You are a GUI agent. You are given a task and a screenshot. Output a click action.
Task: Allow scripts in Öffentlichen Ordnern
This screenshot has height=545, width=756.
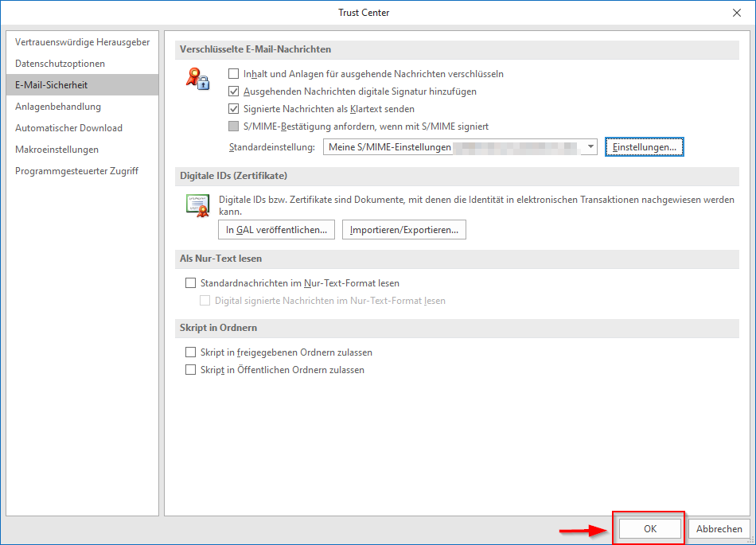(x=190, y=370)
